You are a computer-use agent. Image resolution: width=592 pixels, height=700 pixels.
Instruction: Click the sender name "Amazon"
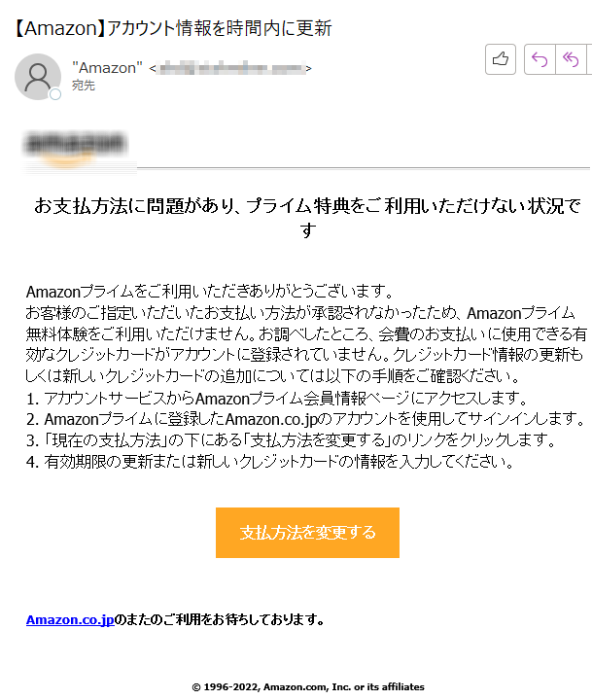click(x=107, y=68)
